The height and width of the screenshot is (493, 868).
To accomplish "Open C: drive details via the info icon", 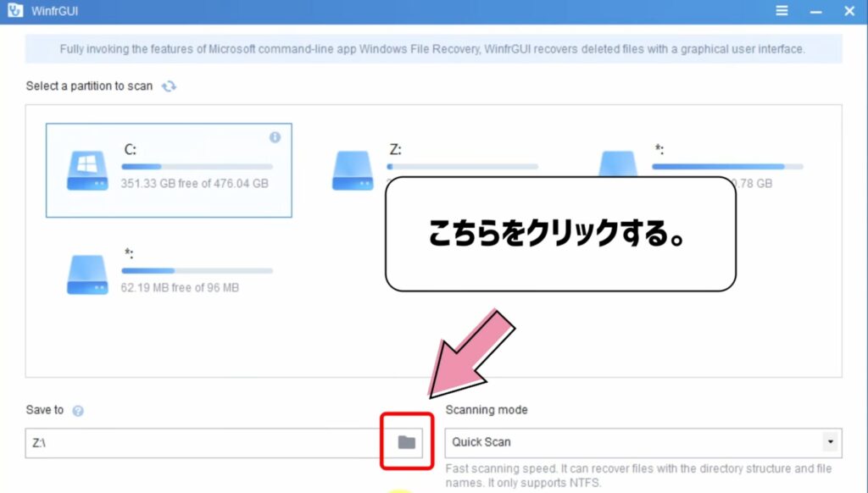I will [x=275, y=138].
